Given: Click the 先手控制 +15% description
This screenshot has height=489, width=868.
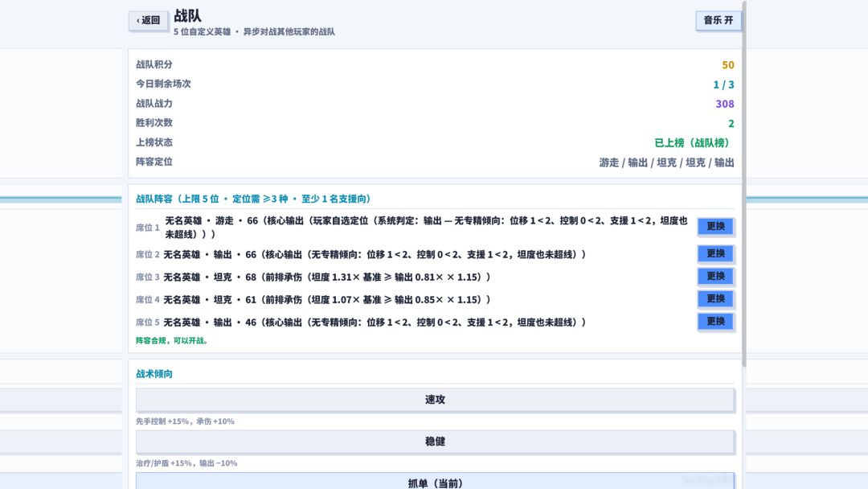Looking at the screenshot, I should (x=185, y=421).
